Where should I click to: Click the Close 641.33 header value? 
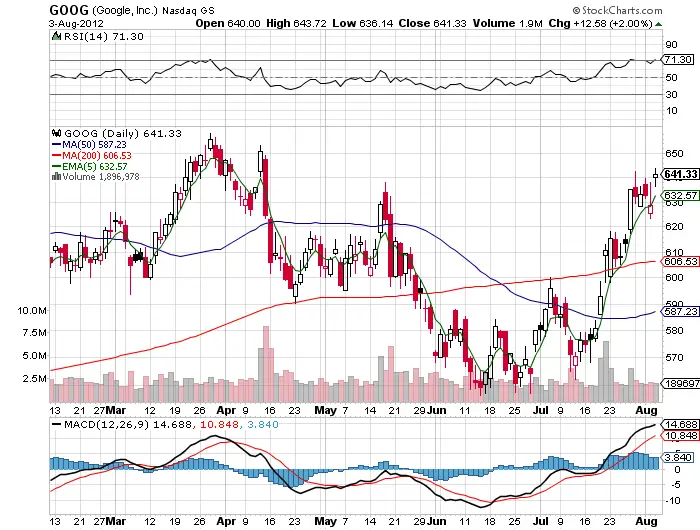(432, 23)
